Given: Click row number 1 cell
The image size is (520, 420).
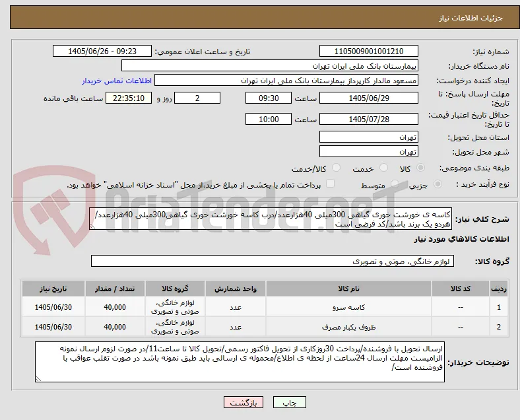Looking at the screenshot, I should [498, 307].
